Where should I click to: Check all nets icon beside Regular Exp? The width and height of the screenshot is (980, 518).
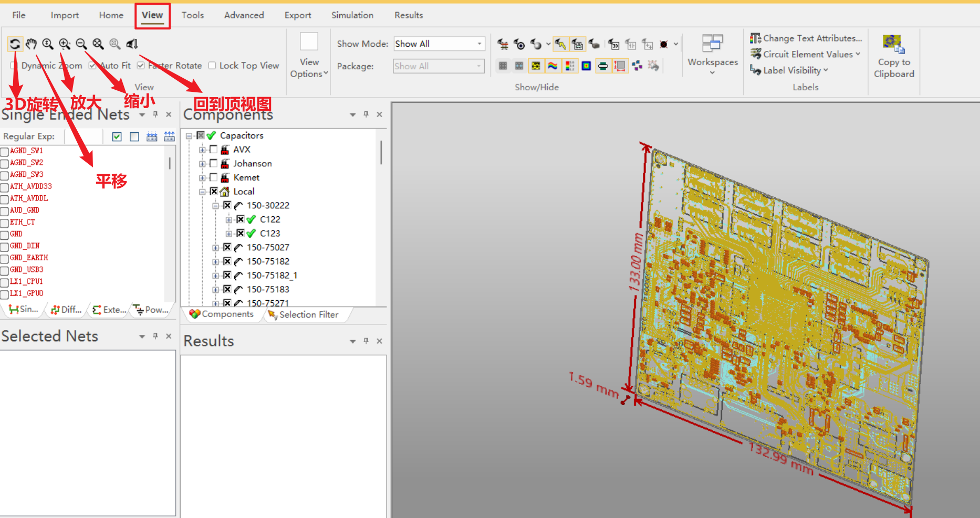[117, 136]
